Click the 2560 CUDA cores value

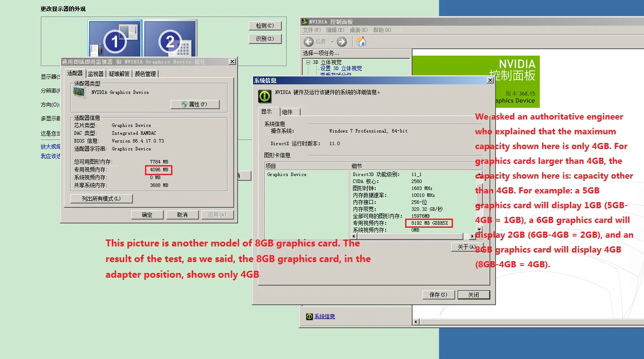(416, 181)
